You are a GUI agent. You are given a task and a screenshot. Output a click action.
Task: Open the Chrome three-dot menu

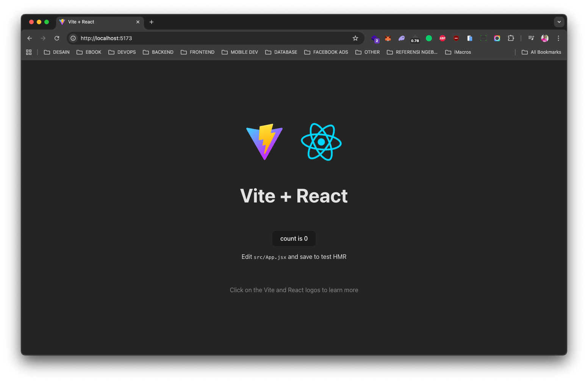[x=558, y=38]
